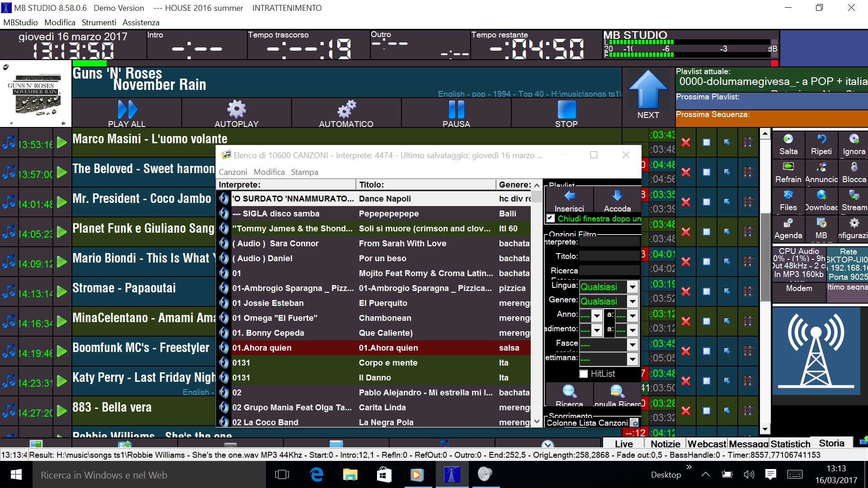This screenshot has height=488, width=868.
Task: Open the Strumenti menu
Action: click(x=99, y=22)
